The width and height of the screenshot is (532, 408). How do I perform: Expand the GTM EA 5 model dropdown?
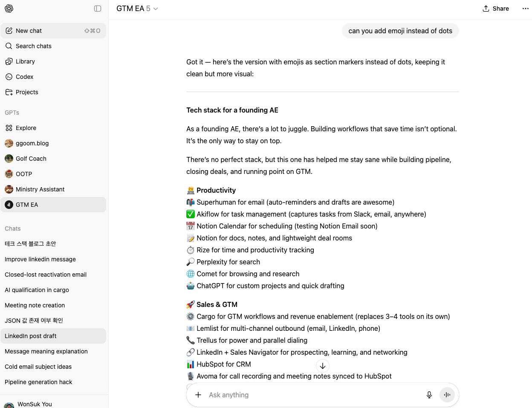pos(137,9)
